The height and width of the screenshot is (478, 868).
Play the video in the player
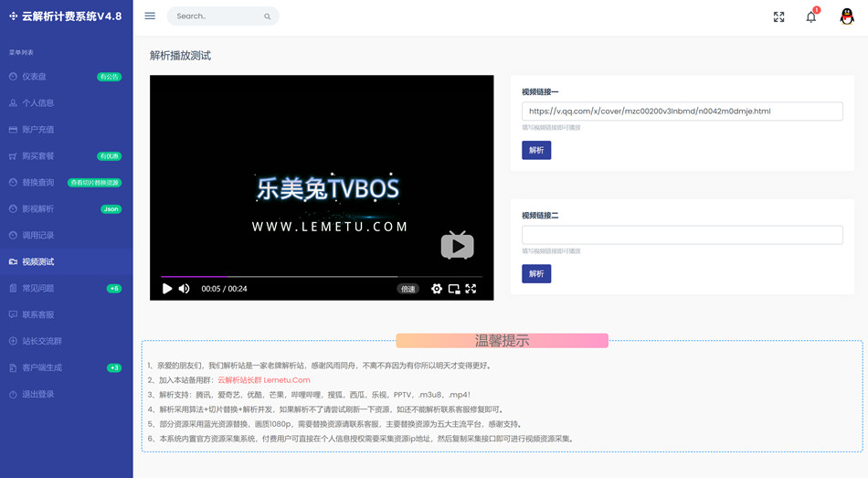166,289
